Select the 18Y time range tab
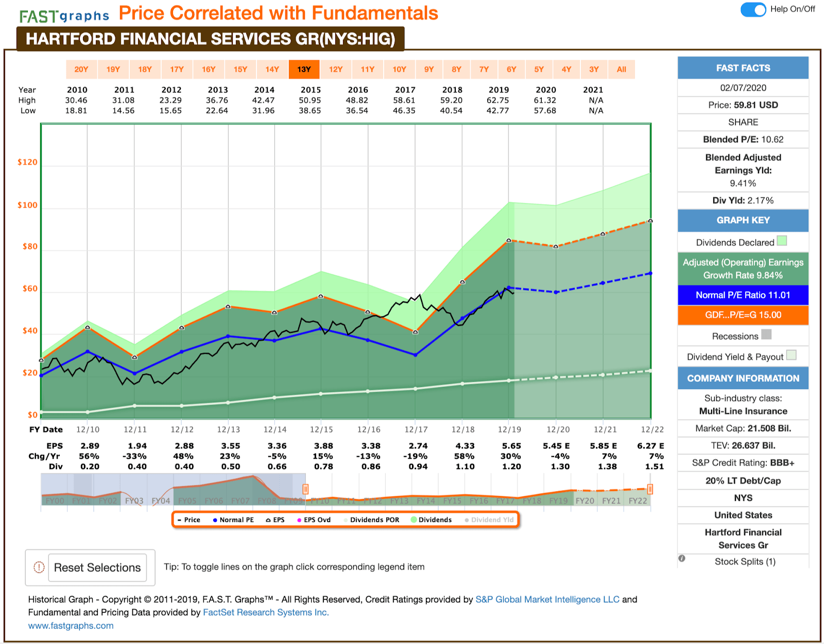824x644 pixels. point(145,69)
